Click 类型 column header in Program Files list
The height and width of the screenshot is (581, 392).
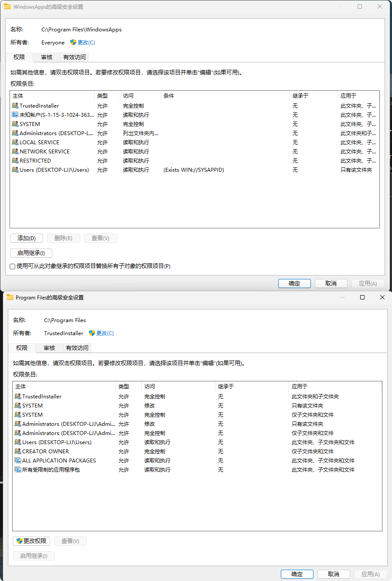pos(129,387)
